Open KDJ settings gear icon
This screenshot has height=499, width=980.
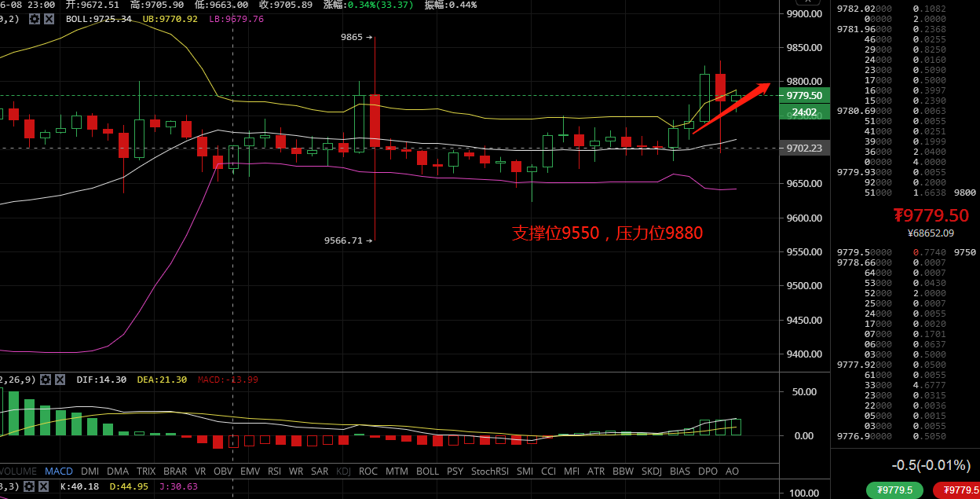(31, 486)
